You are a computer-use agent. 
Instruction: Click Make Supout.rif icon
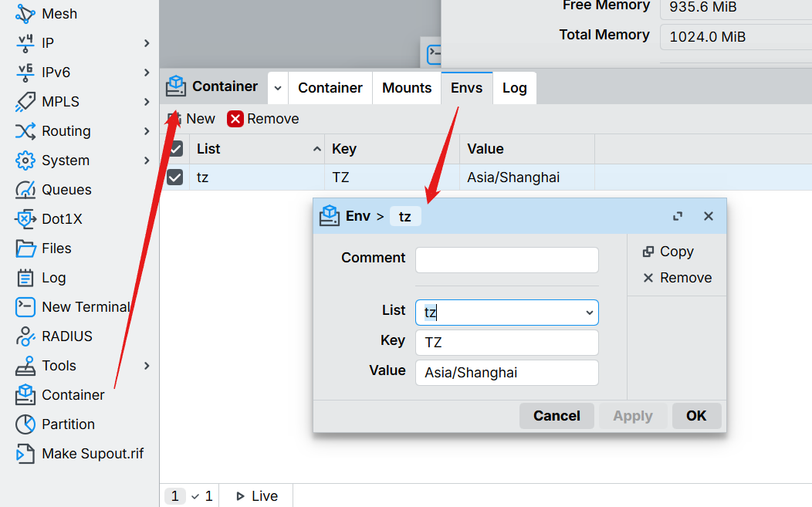pos(25,454)
